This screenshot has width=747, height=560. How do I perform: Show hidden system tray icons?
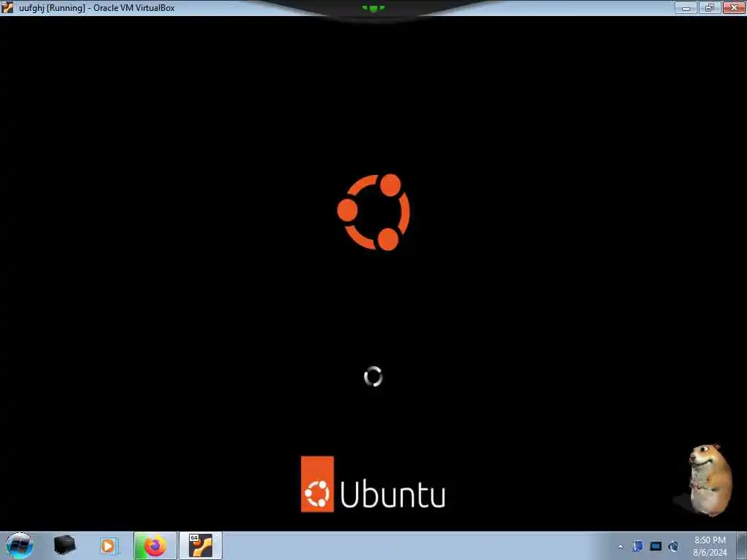coord(620,546)
